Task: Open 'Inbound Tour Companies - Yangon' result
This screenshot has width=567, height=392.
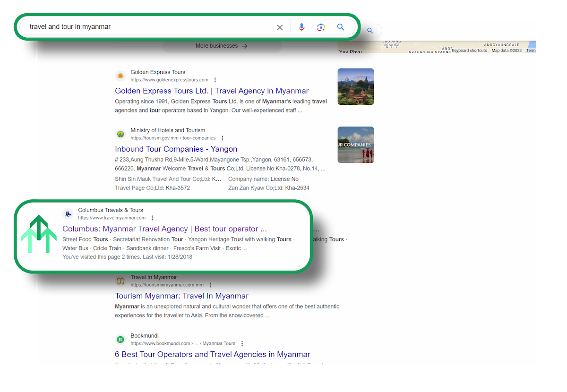Action: [x=176, y=149]
